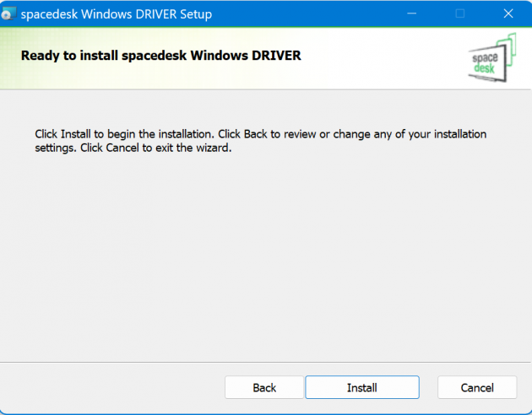
Task: Click empty title bar space beside the title
Action: (304, 14)
